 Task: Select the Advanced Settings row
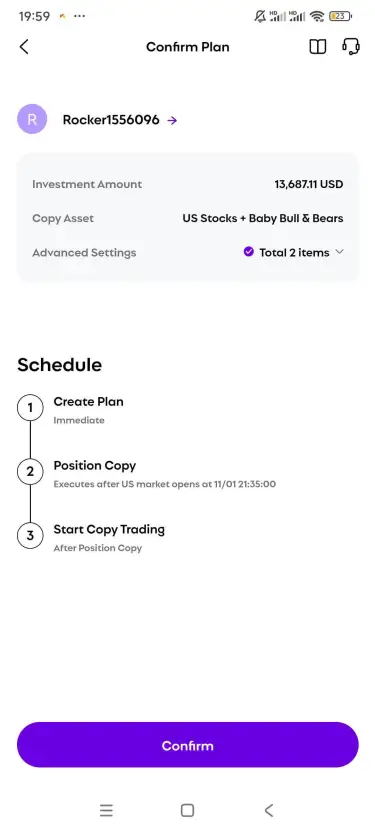[x=188, y=253]
